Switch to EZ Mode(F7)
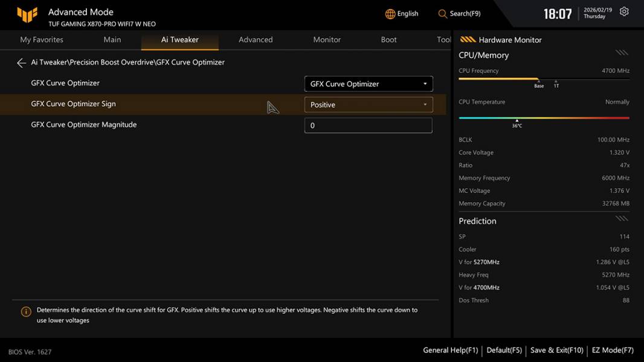The image size is (644, 362). pyautogui.click(x=612, y=350)
